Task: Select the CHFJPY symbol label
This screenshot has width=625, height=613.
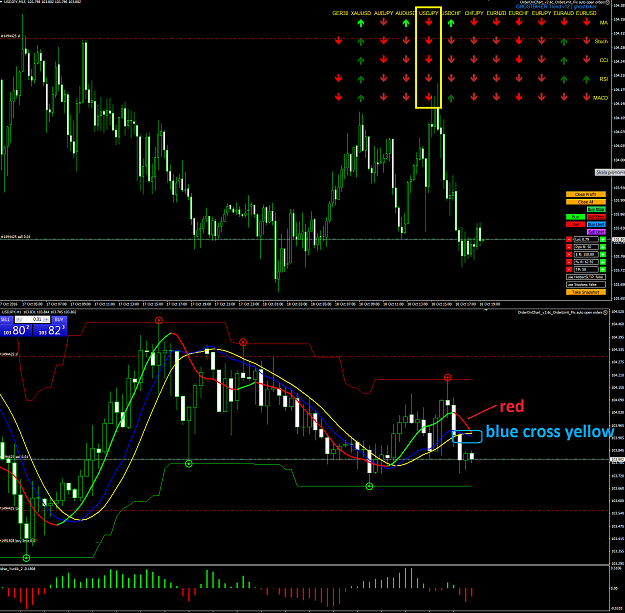Action: tap(474, 13)
